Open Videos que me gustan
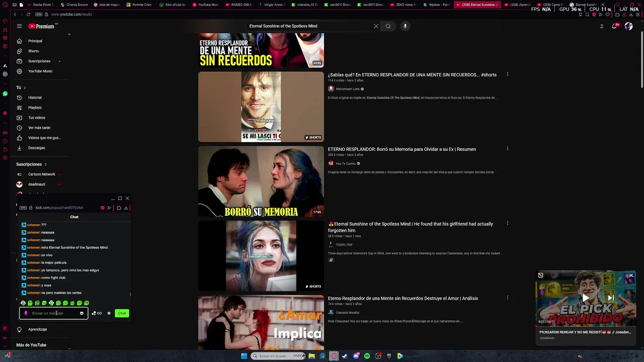 tap(41, 138)
